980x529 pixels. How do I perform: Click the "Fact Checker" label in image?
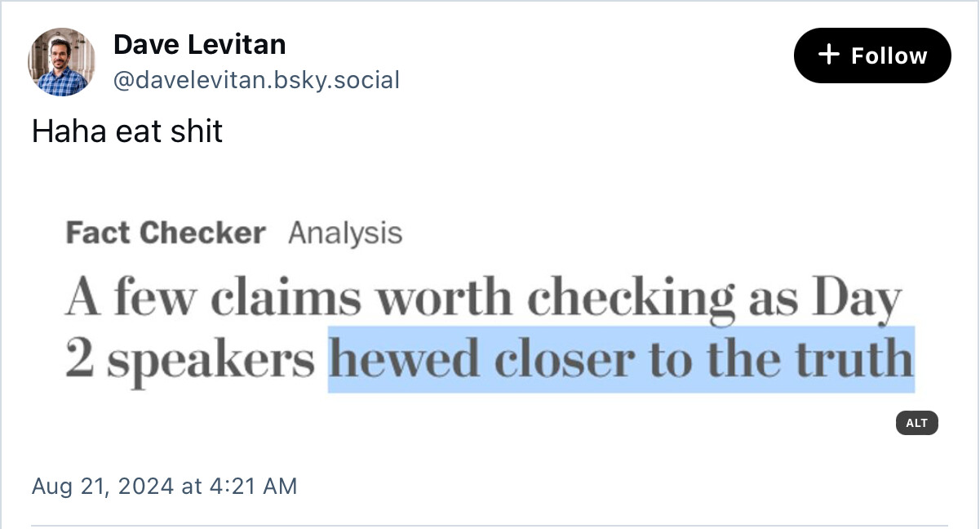(166, 233)
